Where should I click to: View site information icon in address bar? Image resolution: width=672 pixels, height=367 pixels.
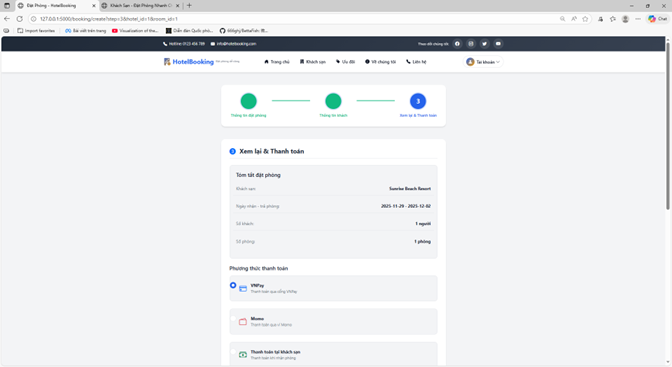click(33, 19)
